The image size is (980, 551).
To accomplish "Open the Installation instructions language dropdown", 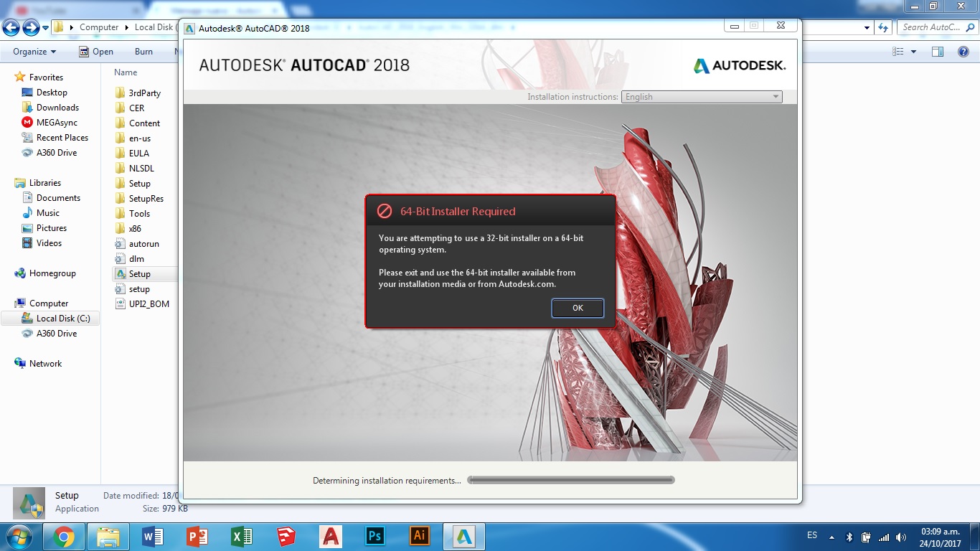I will click(x=776, y=96).
